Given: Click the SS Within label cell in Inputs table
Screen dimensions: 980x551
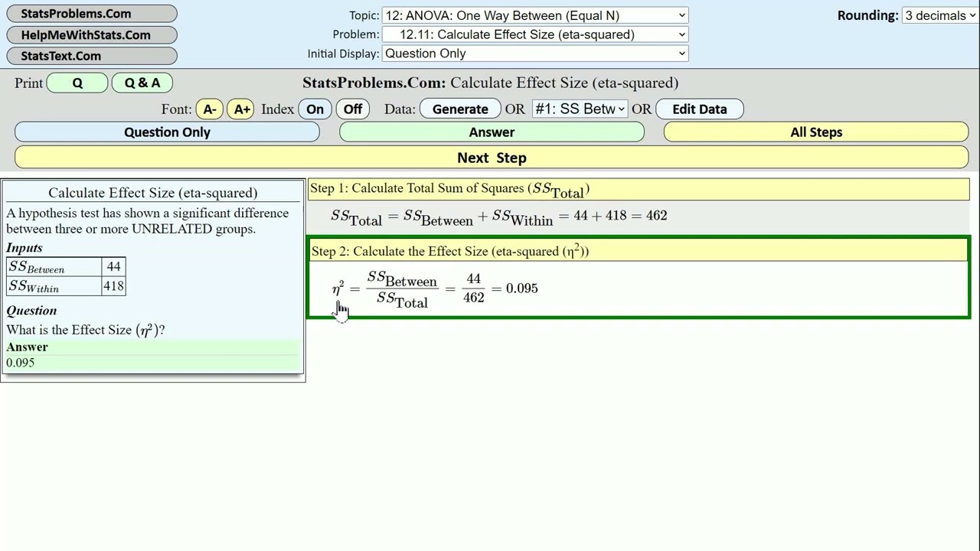Looking at the screenshot, I should (x=54, y=286).
